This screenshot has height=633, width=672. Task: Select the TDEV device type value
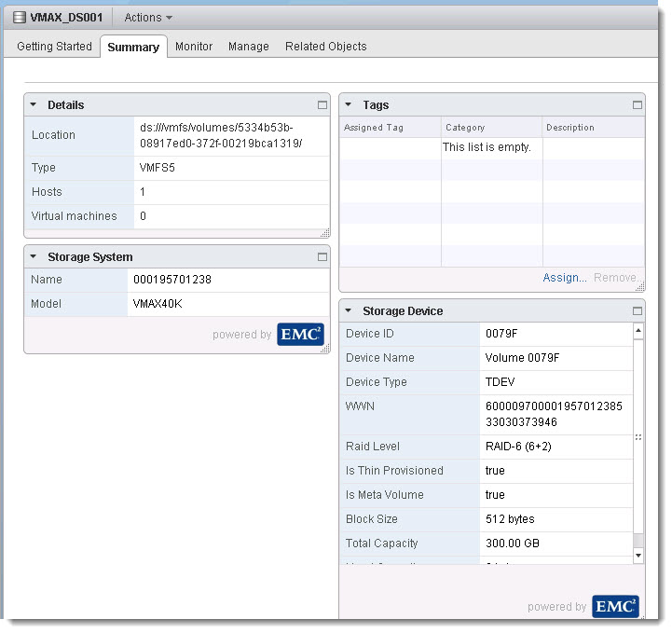click(x=501, y=382)
